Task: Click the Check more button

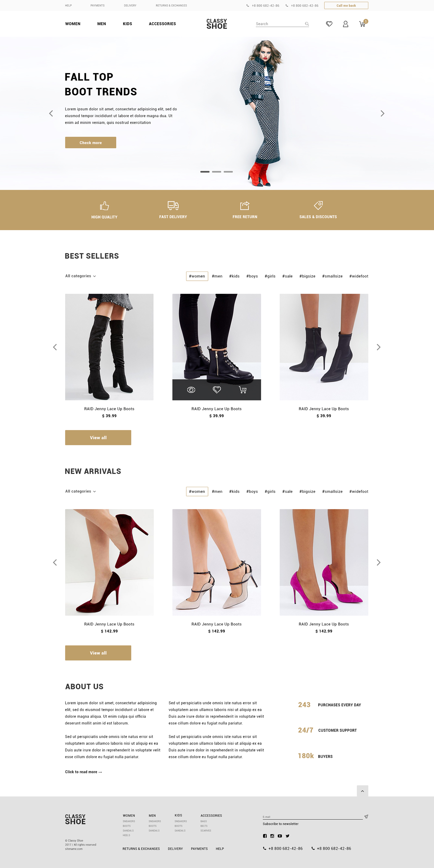Action: [x=91, y=142]
